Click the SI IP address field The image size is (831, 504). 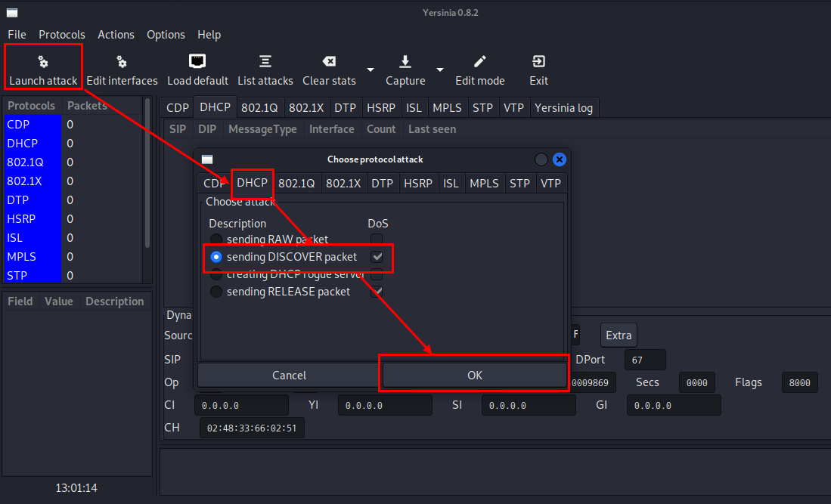[x=529, y=406]
